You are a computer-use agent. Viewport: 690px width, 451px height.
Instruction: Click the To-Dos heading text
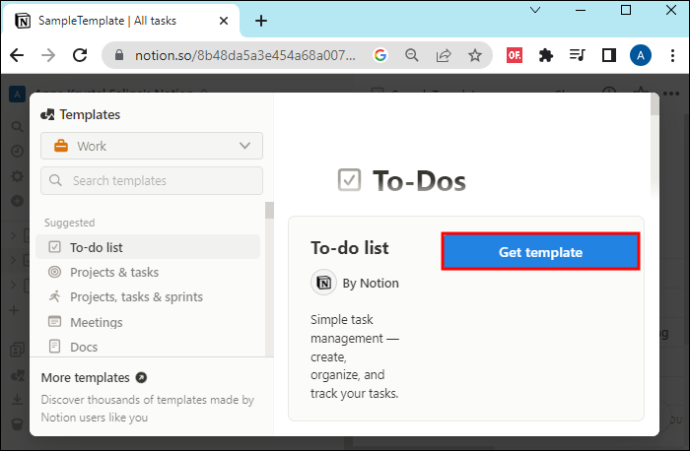tap(419, 181)
